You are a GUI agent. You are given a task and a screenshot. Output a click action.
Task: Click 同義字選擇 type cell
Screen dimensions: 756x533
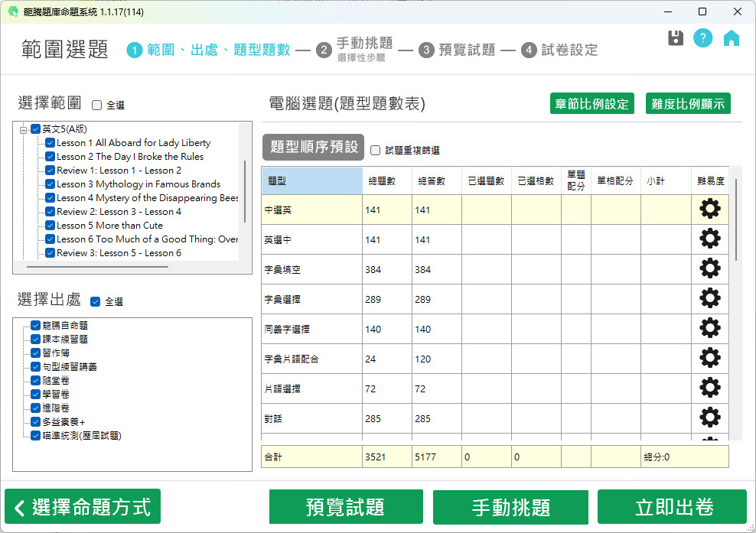[x=312, y=329]
